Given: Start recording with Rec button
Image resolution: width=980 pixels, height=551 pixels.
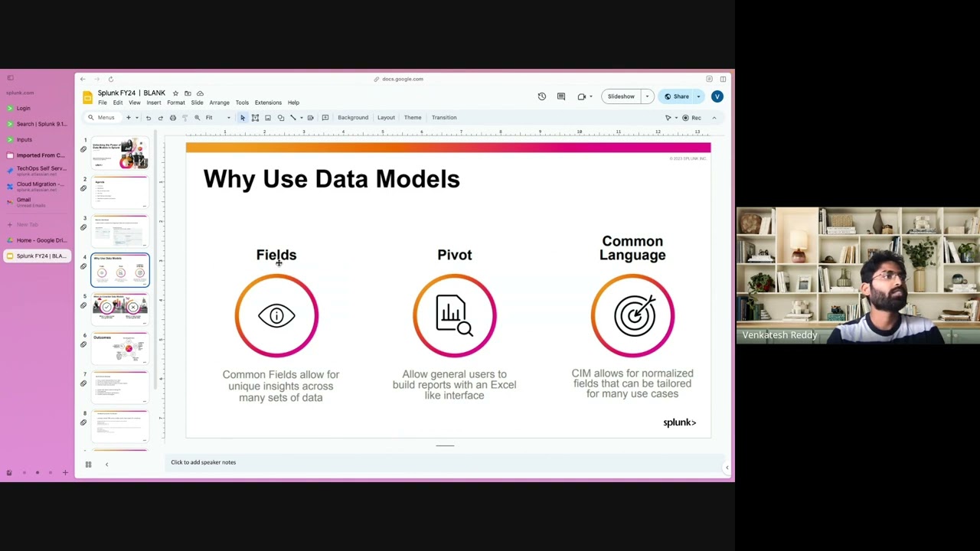Looking at the screenshot, I should tap(691, 118).
